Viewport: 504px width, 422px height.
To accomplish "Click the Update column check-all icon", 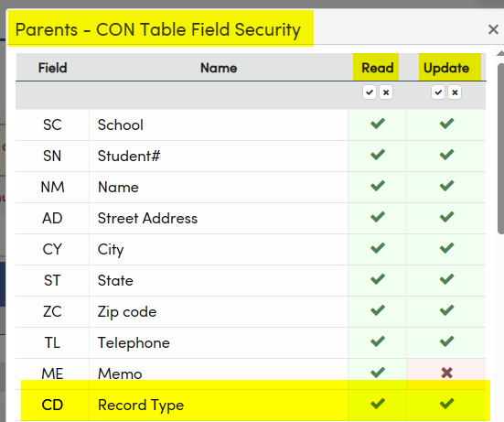I will coord(438,92).
